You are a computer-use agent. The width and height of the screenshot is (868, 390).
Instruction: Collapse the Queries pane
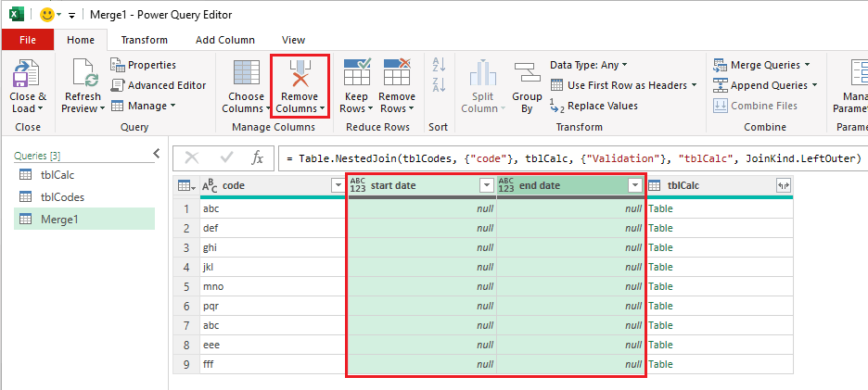pyautogui.click(x=156, y=153)
